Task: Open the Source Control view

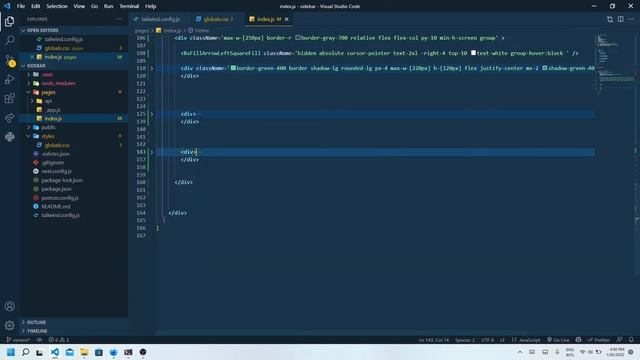Action: pyautogui.click(x=9, y=60)
